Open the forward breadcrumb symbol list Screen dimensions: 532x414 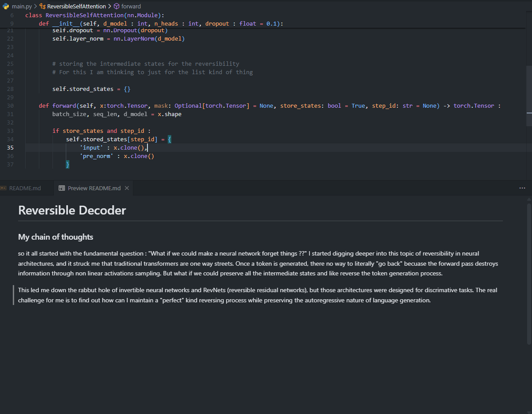pyautogui.click(x=131, y=6)
